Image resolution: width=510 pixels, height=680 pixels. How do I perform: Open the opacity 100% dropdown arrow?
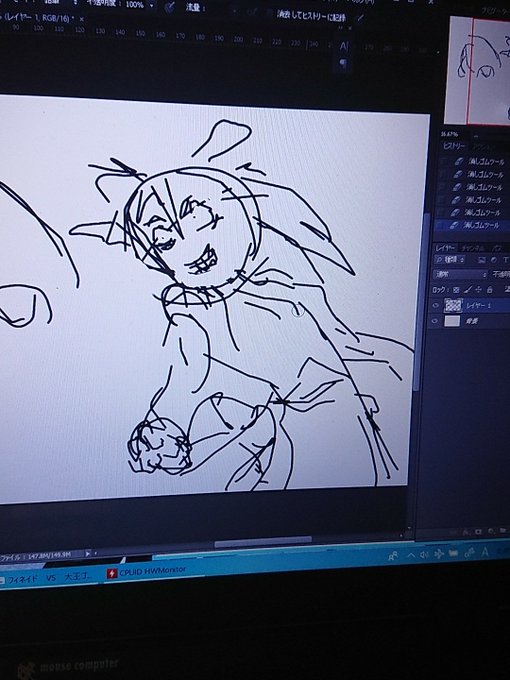(x=151, y=6)
